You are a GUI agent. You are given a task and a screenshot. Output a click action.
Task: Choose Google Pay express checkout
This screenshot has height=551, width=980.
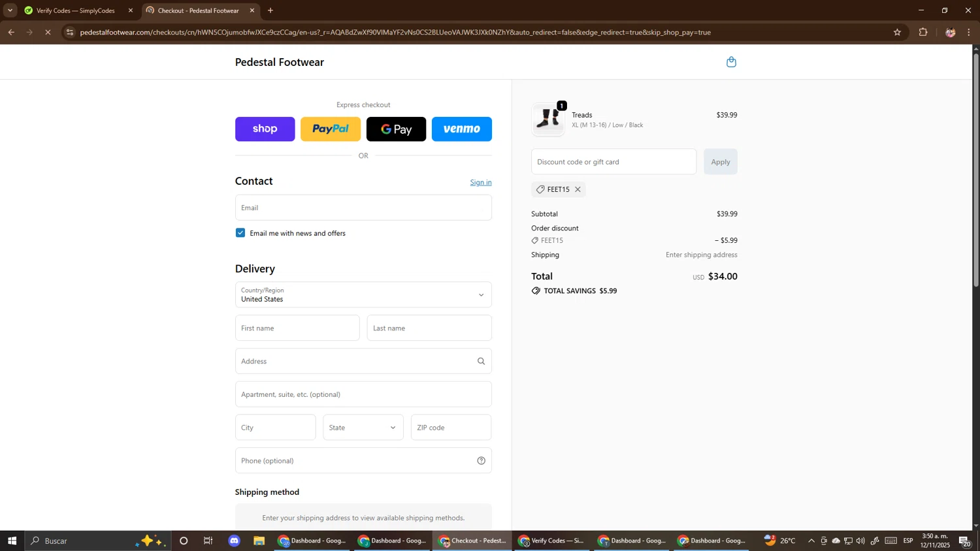tap(396, 129)
